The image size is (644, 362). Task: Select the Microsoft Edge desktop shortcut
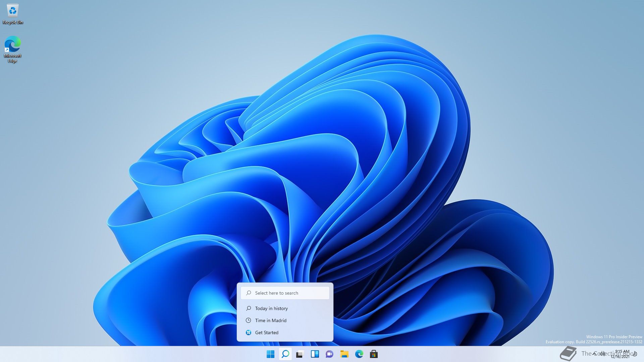tap(12, 49)
